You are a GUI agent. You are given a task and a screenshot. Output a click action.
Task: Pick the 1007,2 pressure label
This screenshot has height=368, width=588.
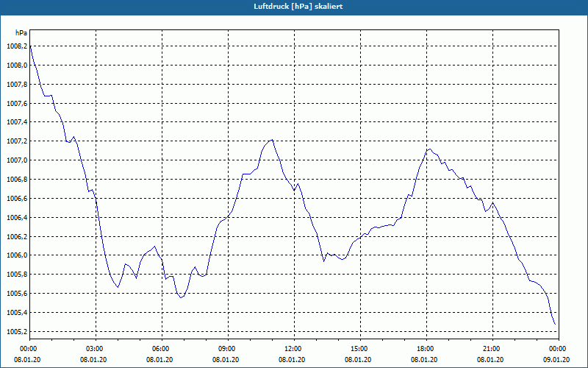click(x=17, y=141)
